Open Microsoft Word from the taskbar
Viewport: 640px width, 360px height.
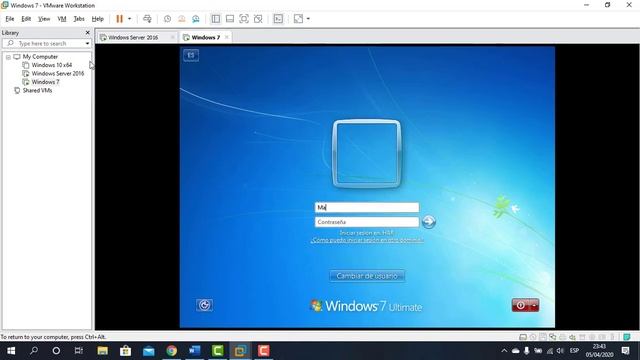(195, 351)
